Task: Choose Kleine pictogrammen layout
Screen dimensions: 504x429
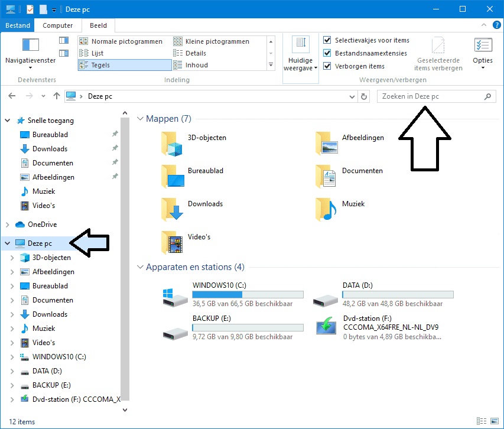Action: [x=217, y=41]
